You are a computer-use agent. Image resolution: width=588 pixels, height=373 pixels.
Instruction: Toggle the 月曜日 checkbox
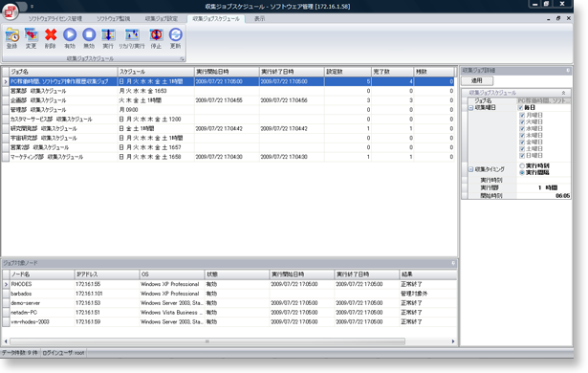(x=522, y=115)
